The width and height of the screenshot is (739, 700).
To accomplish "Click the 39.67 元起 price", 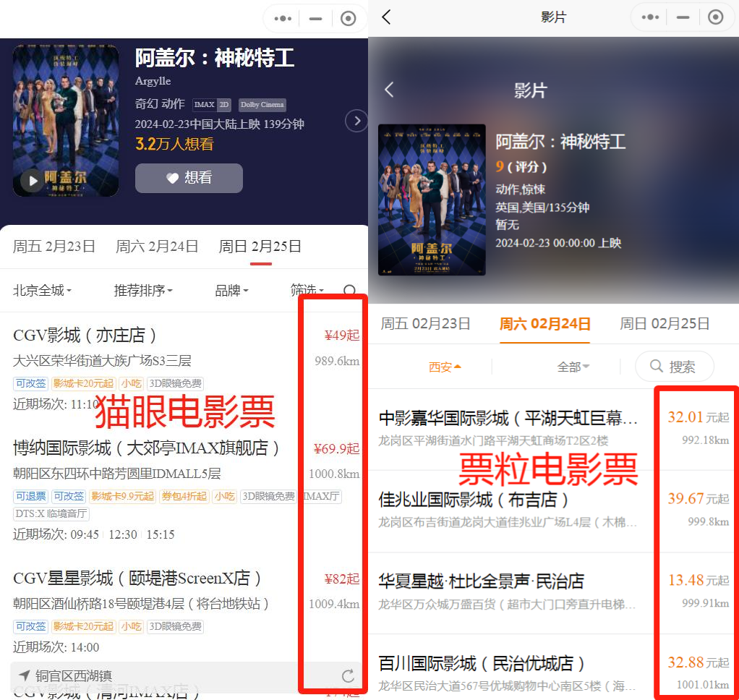I will [x=698, y=498].
